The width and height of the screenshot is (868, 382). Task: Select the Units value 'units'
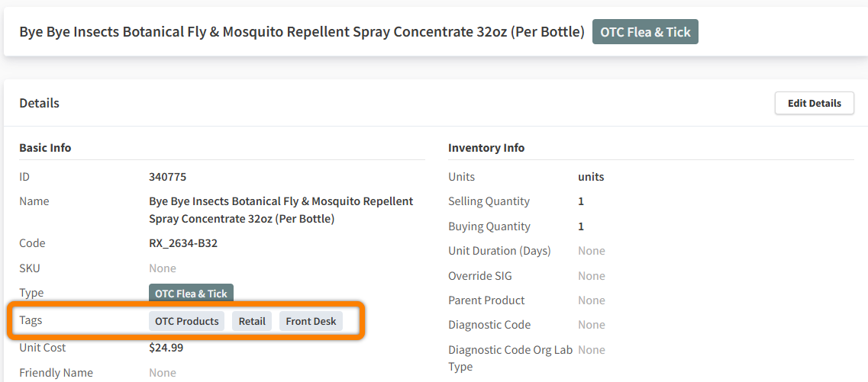(591, 178)
